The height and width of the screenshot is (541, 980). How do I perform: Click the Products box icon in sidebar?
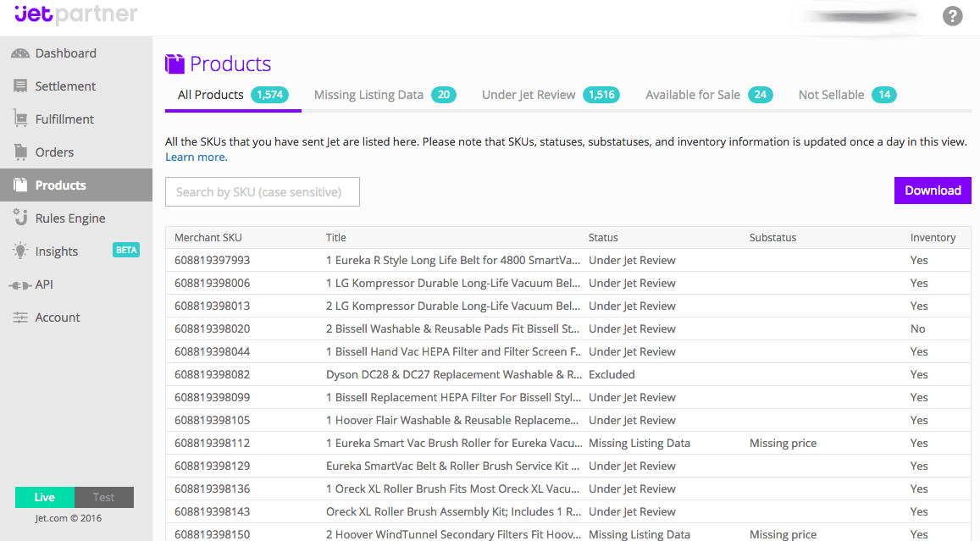20,185
